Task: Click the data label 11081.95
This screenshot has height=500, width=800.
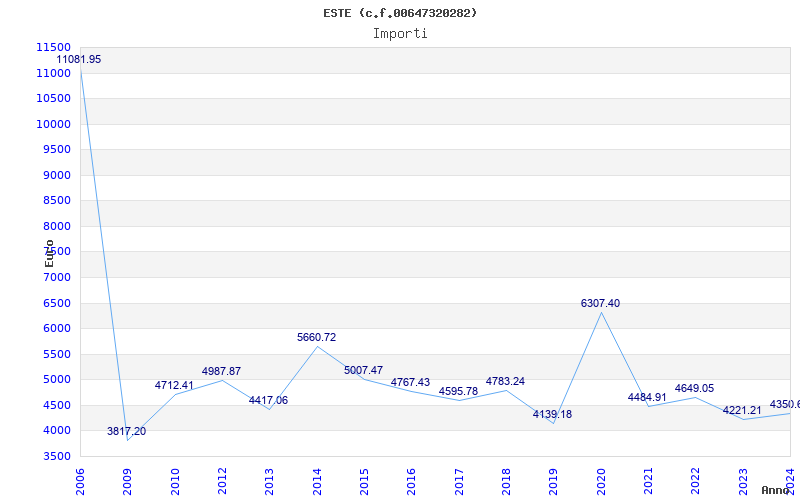Action: 79,59
